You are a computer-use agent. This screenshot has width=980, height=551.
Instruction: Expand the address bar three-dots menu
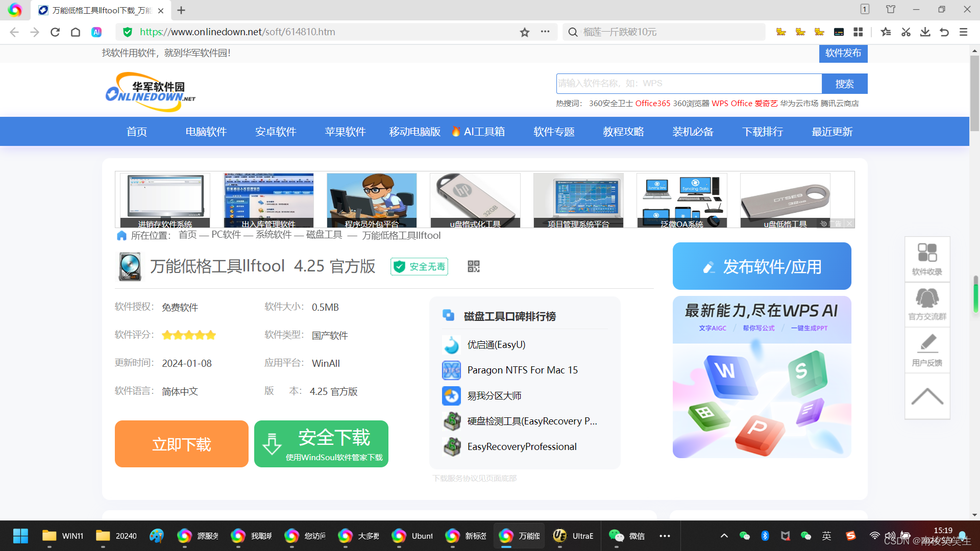pyautogui.click(x=545, y=32)
